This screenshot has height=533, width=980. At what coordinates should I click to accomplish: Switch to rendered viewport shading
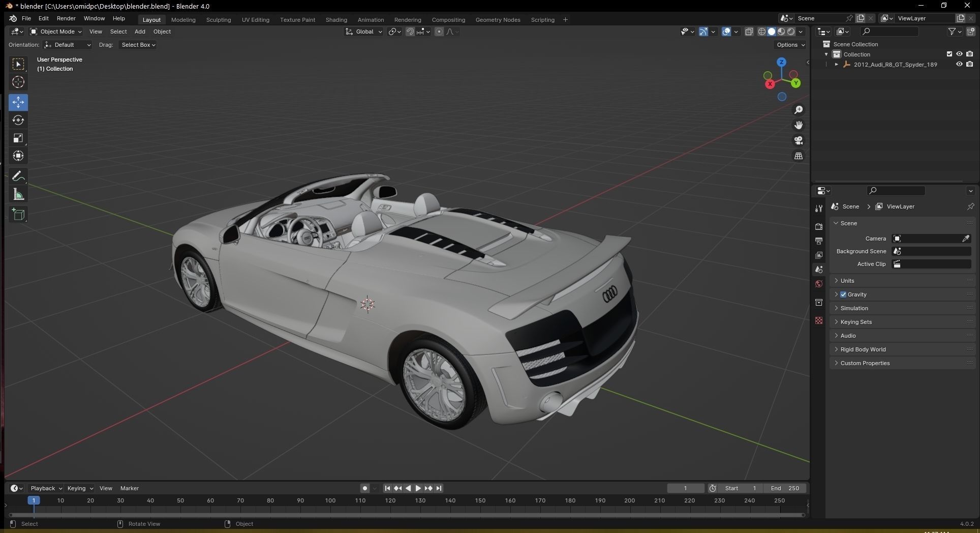tap(791, 32)
